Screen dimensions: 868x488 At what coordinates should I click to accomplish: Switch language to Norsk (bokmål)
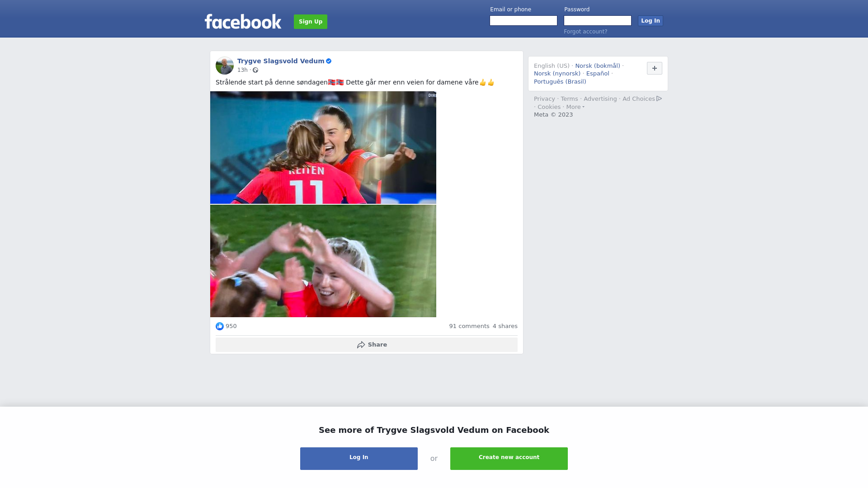(x=598, y=66)
